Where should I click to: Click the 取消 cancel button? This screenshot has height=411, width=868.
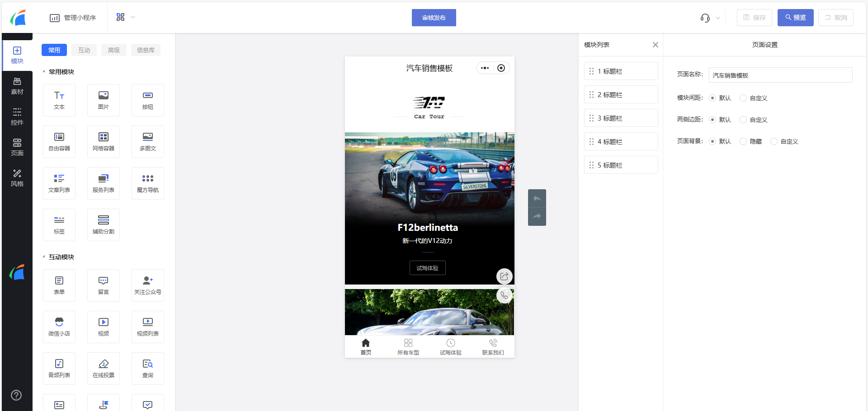point(836,18)
